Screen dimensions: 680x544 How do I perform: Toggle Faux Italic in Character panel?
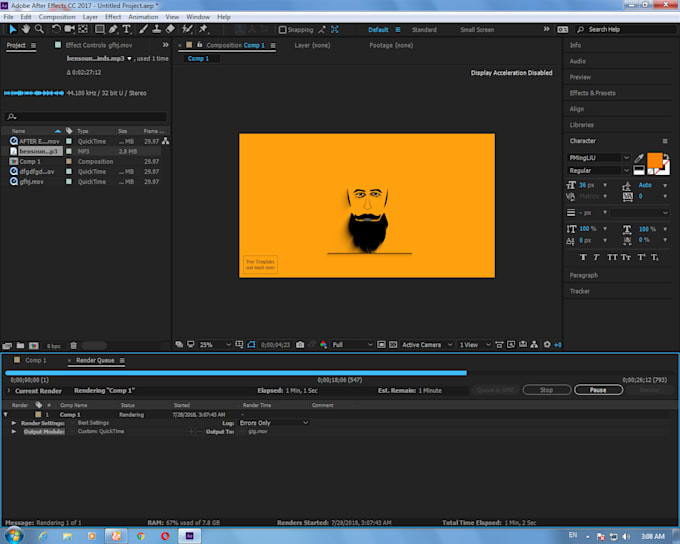coord(597,257)
